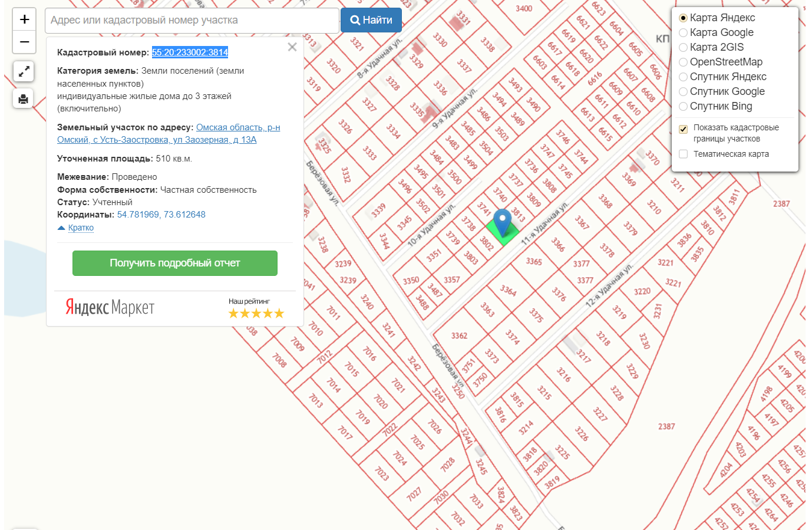This screenshot has width=812, height=530.
Task: Click parcel 3374 on the map
Action: 513,337
